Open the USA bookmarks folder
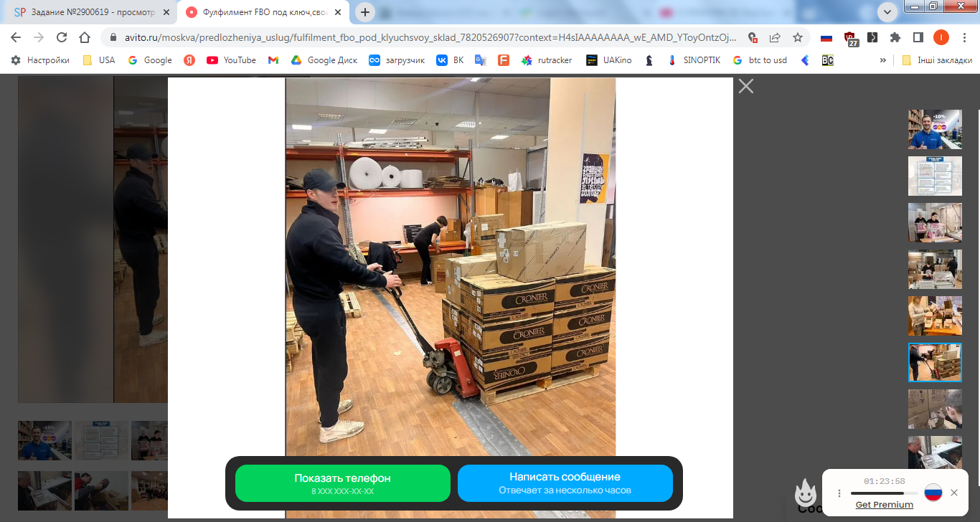980x522 pixels. tap(99, 60)
